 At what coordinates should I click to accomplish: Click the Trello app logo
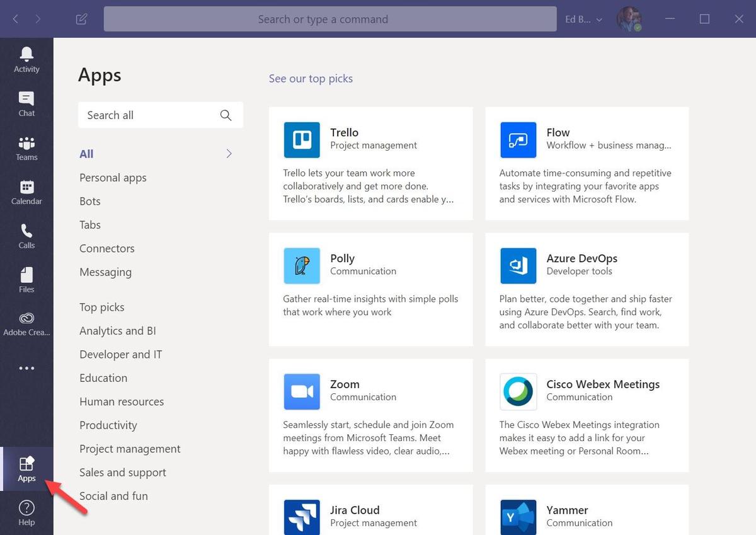302,140
